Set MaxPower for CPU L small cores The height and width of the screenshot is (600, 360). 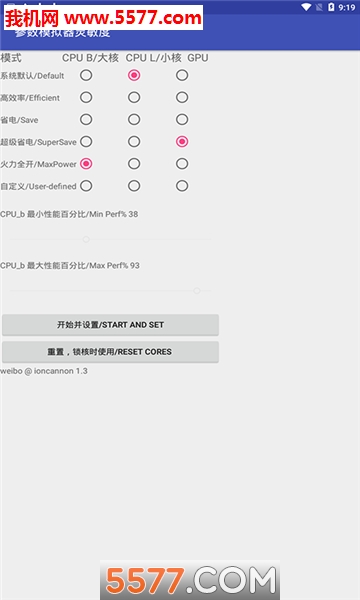(x=134, y=164)
